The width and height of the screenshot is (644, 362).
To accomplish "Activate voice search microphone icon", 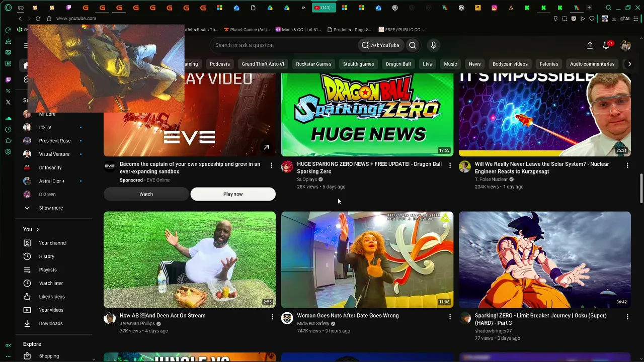I will point(434,45).
